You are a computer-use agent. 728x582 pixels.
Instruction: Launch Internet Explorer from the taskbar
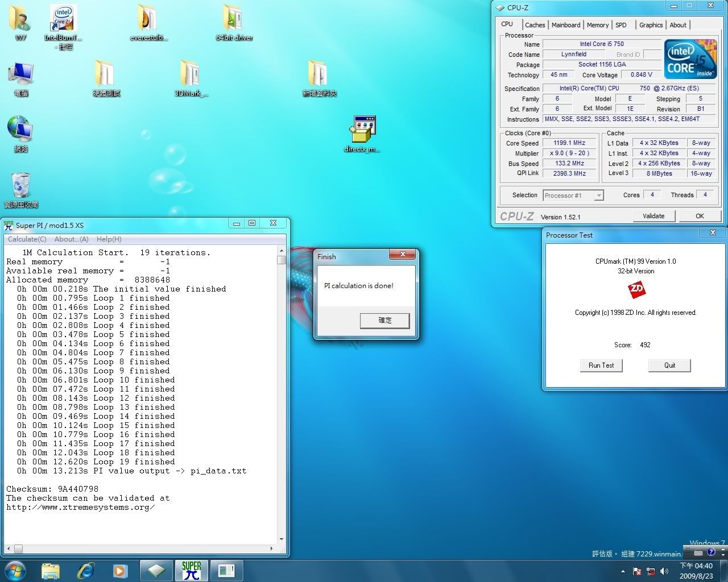click(x=86, y=571)
